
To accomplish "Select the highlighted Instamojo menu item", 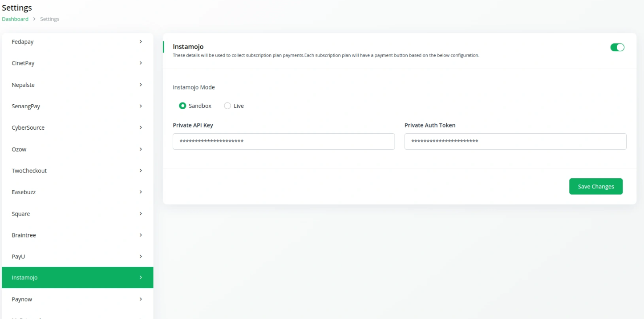I will coord(77,278).
